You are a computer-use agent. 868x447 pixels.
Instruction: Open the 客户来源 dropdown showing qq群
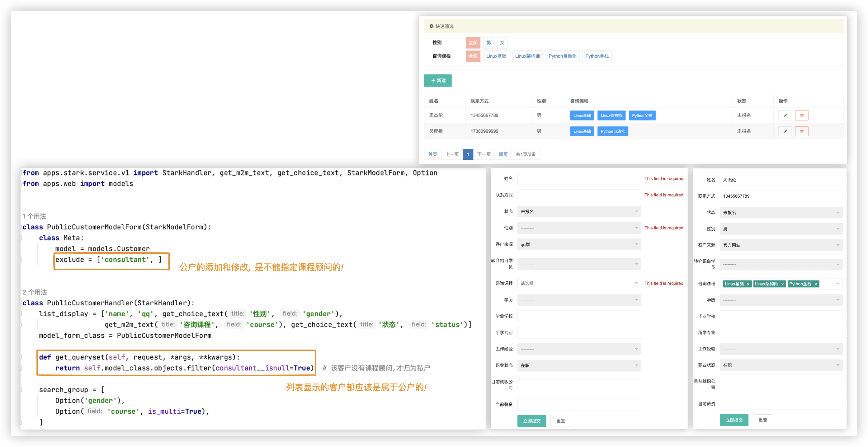[579, 245]
